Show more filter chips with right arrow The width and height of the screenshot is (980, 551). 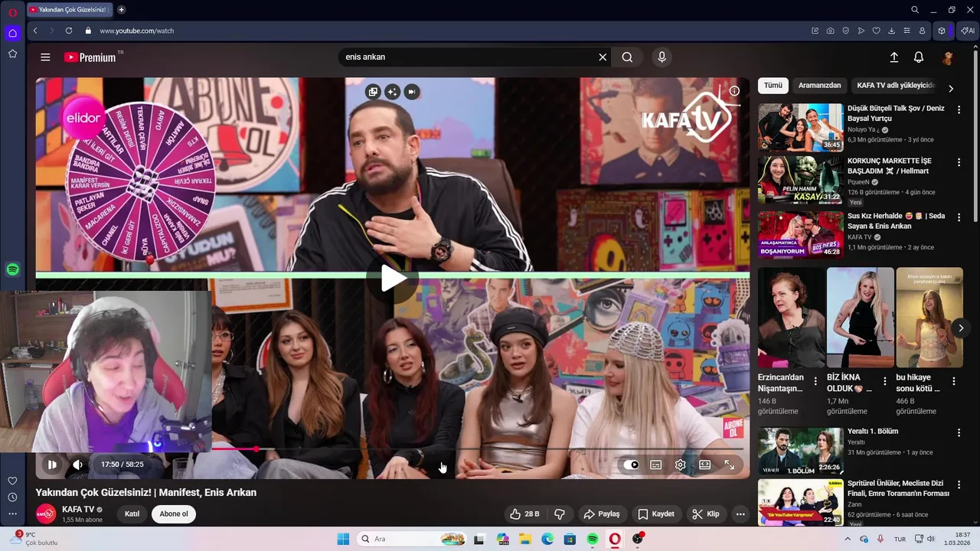click(951, 89)
